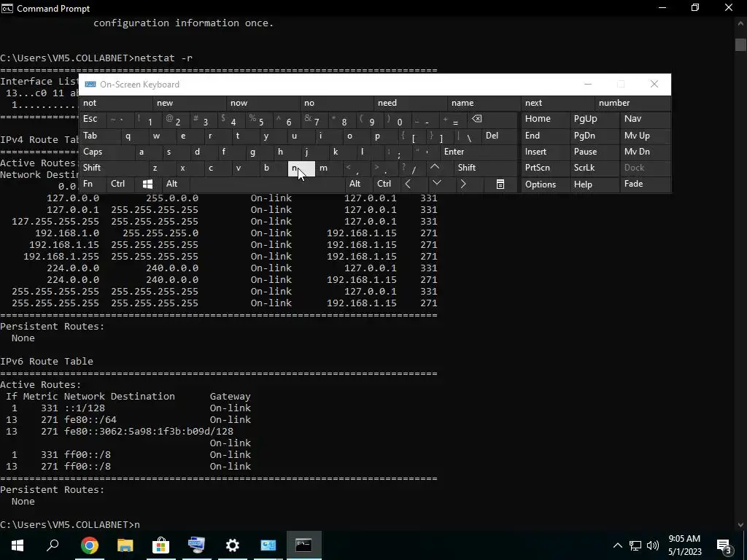Open Settings gear from taskbar

233,545
